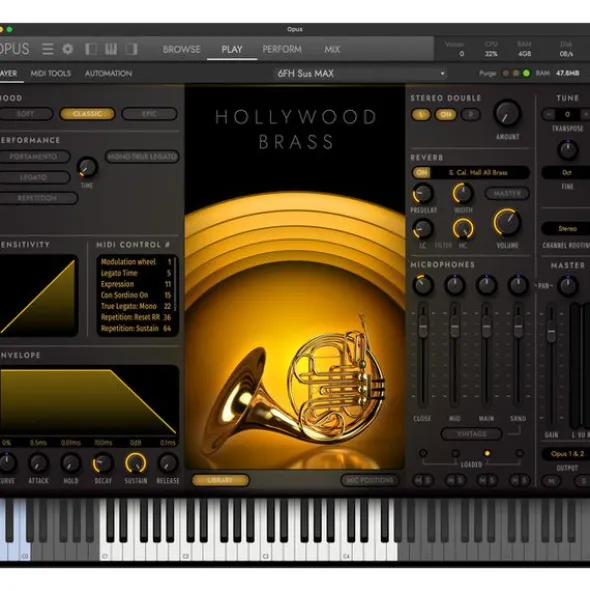Open the Opus 1 & 2 output dropdown
The height and width of the screenshot is (591, 590).
pyautogui.click(x=567, y=454)
